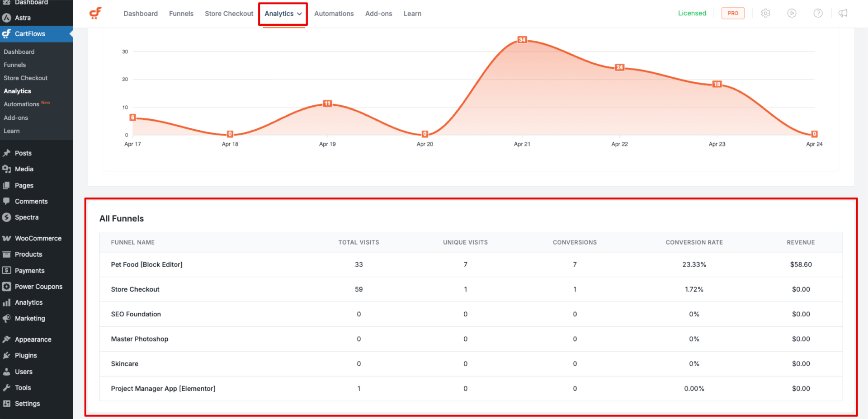Open Analytics in CartFlows submenu
The height and width of the screenshot is (419, 868).
pos(18,91)
